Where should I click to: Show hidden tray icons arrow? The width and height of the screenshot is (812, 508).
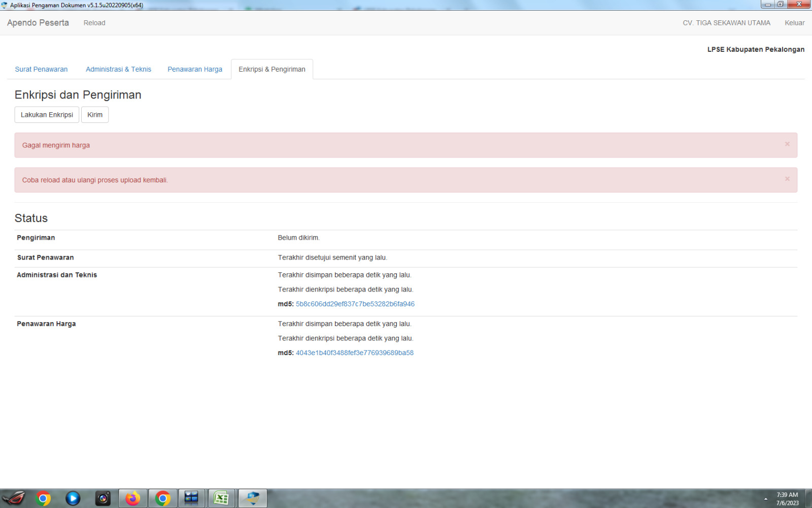(x=766, y=499)
